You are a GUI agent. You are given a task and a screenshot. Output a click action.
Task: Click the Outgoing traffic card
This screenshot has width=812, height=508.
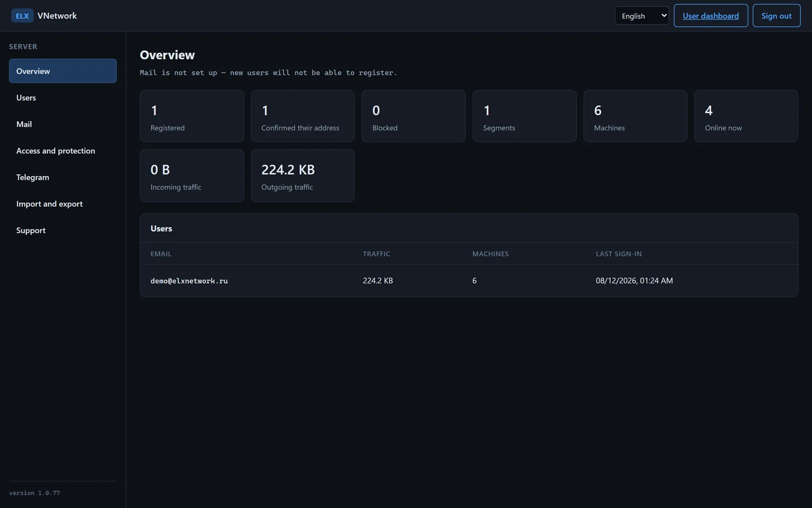[x=302, y=176]
